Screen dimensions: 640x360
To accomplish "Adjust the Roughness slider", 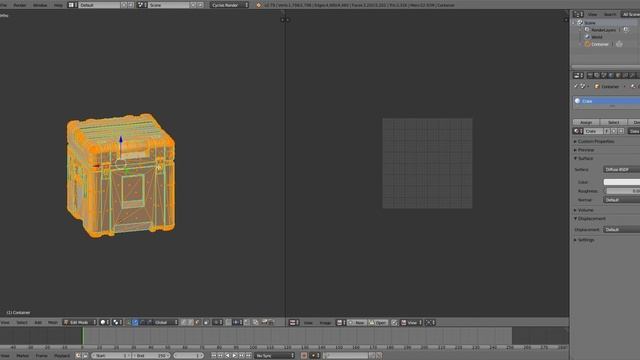I will tap(622, 191).
